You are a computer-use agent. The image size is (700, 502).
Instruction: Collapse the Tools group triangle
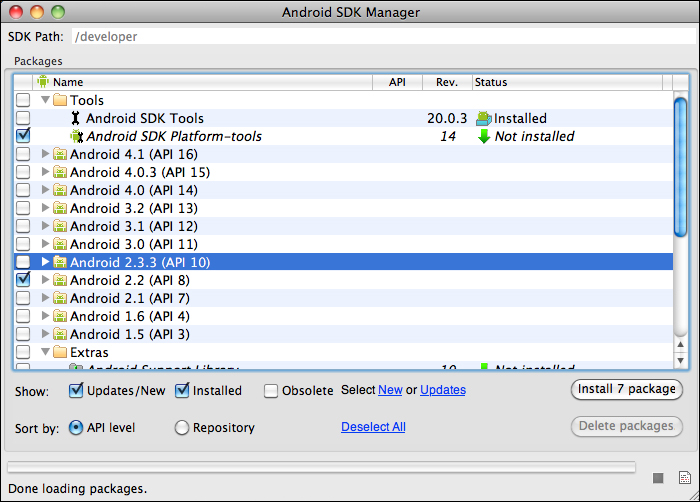point(45,100)
